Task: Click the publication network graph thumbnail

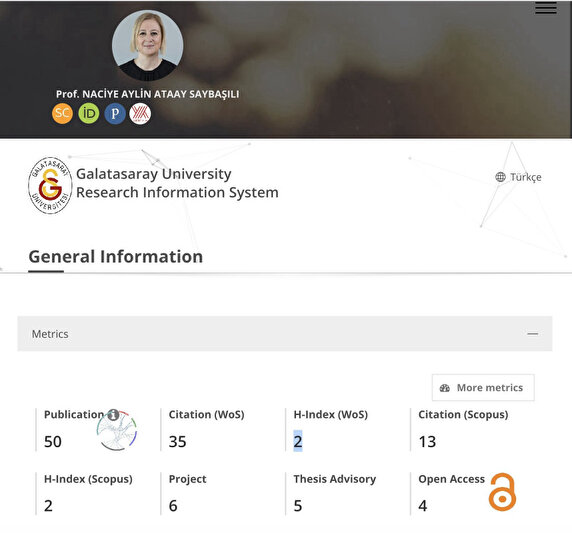Action: 117,430
